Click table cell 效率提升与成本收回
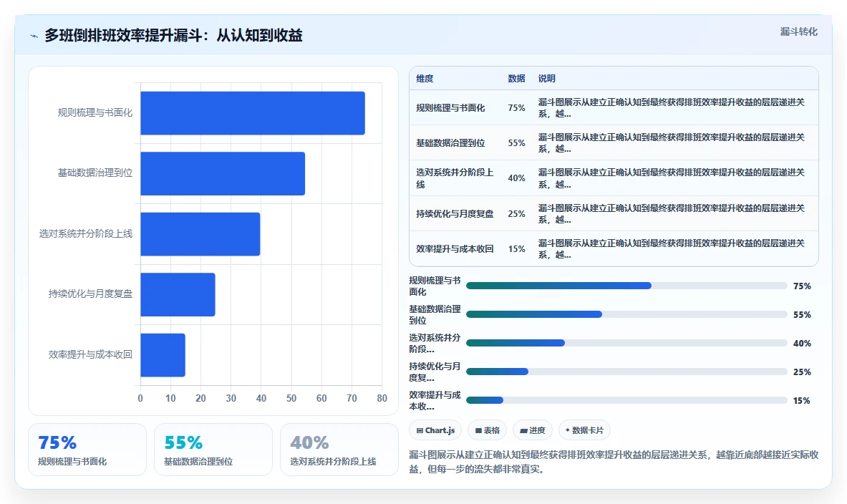The image size is (847, 504). (x=455, y=249)
